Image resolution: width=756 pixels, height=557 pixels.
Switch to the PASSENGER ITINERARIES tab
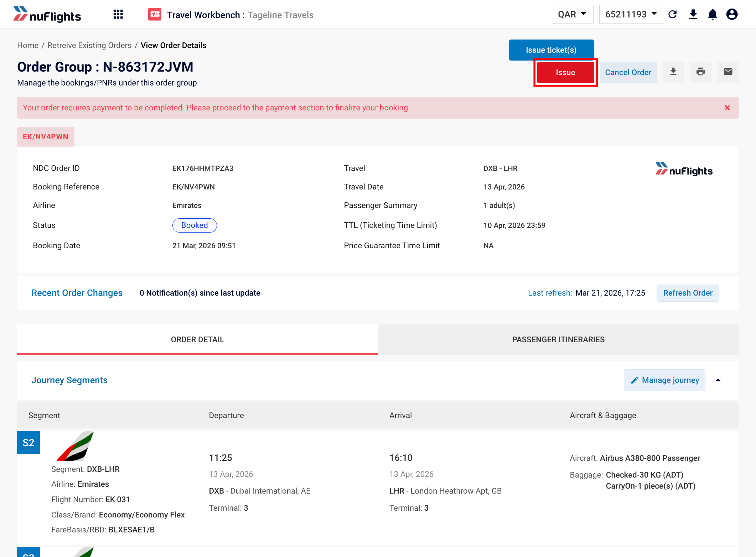pyautogui.click(x=558, y=339)
